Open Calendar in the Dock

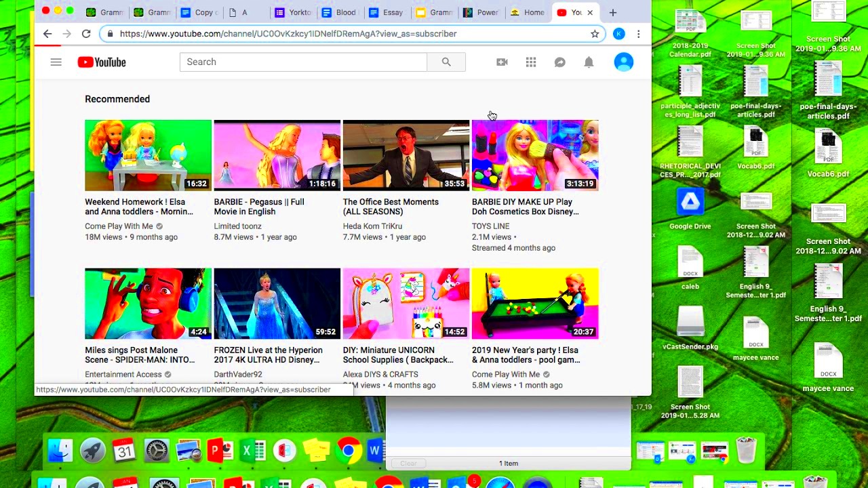(124, 451)
